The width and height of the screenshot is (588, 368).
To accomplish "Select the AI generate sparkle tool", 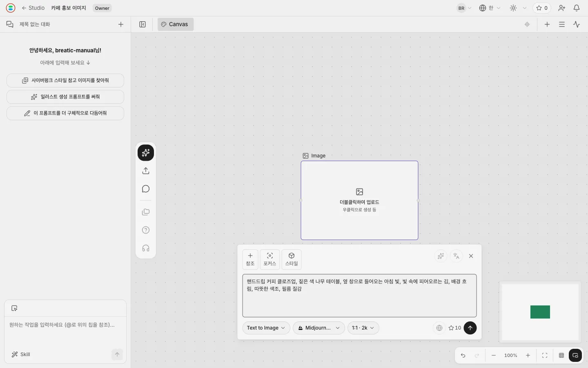I will pyautogui.click(x=146, y=153).
